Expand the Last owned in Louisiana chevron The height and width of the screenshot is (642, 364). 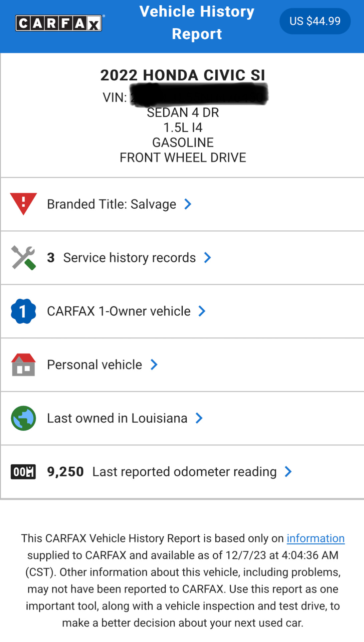pos(199,418)
